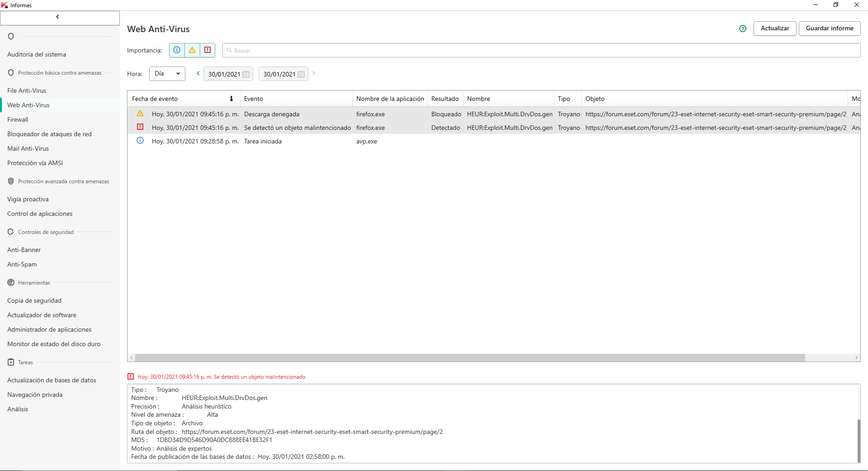Screen dimensions: 868x471
Task: Click the sort arrow on Fecha de evento
Action: pos(231,99)
